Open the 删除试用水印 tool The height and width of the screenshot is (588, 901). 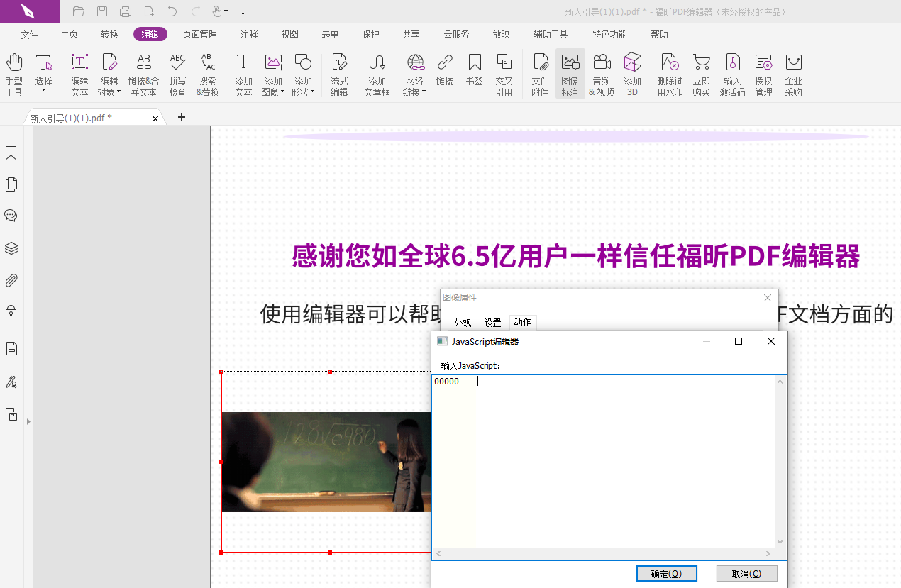point(670,74)
